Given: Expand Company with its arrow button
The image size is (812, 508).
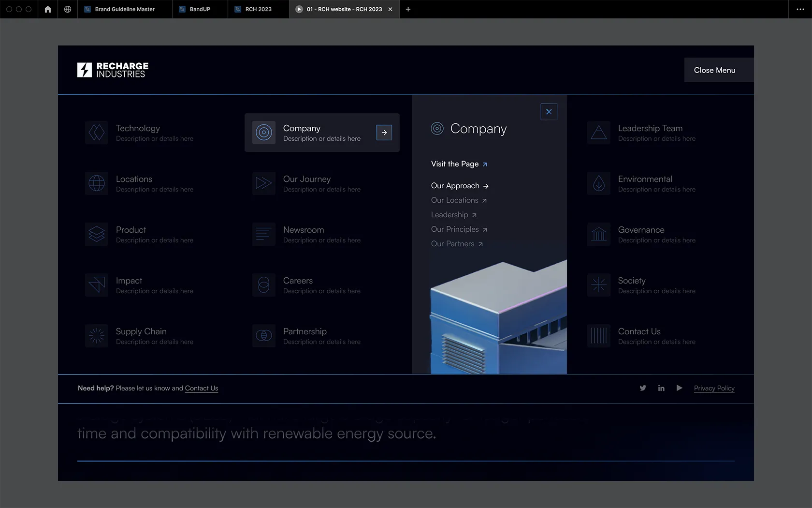Looking at the screenshot, I should [384, 133].
